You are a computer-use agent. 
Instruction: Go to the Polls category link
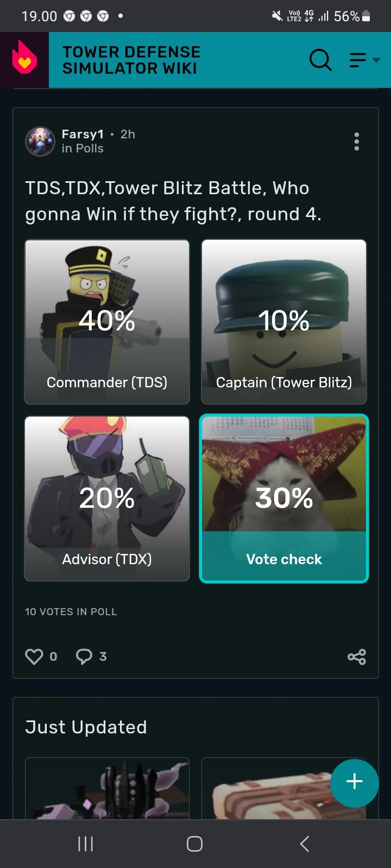click(x=90, y=149)
